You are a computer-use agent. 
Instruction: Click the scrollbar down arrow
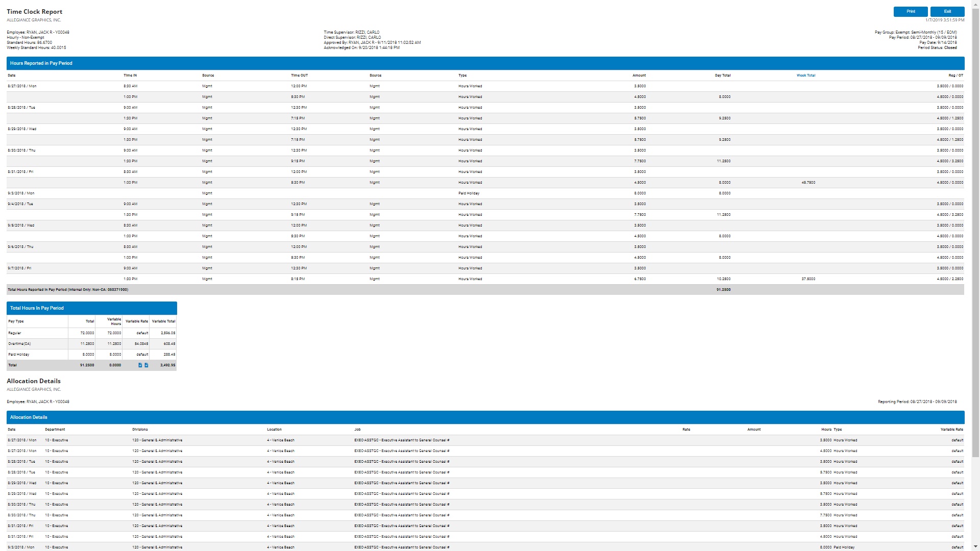pyautogui.click(x=975, y=547)
